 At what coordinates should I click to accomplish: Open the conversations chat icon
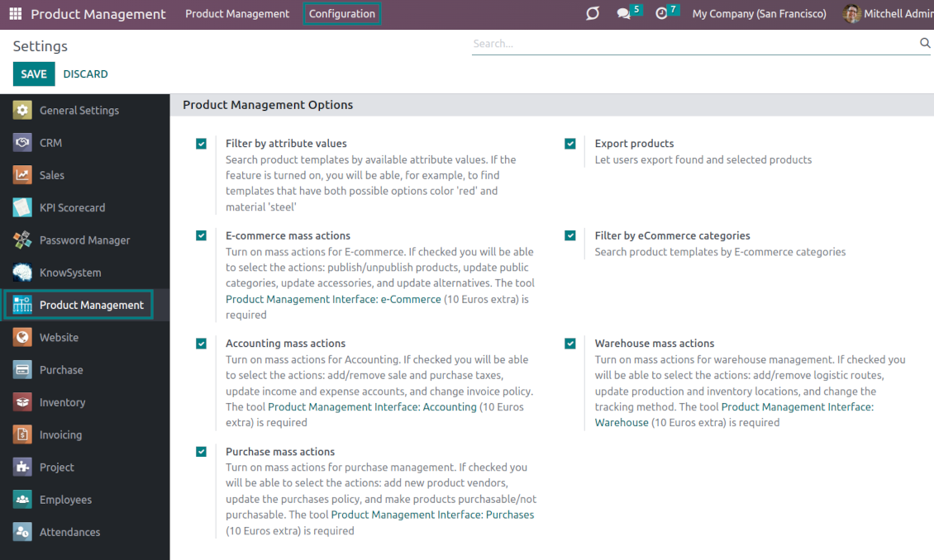pos(624,14)
